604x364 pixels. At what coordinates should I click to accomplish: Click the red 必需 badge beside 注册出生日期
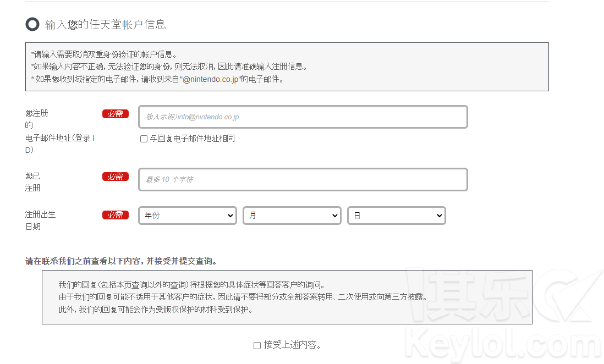click(x=115, y=215)
